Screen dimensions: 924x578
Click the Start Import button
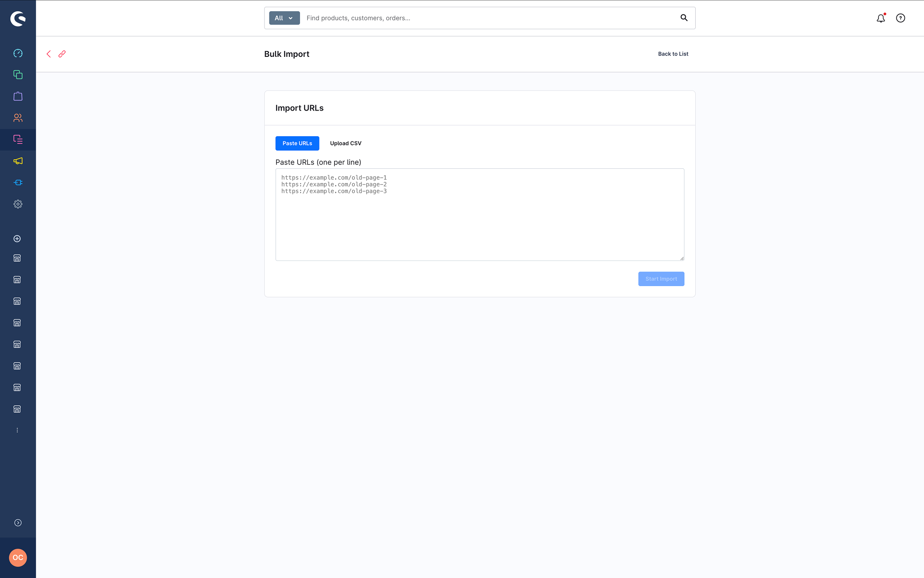pos(661,279)
